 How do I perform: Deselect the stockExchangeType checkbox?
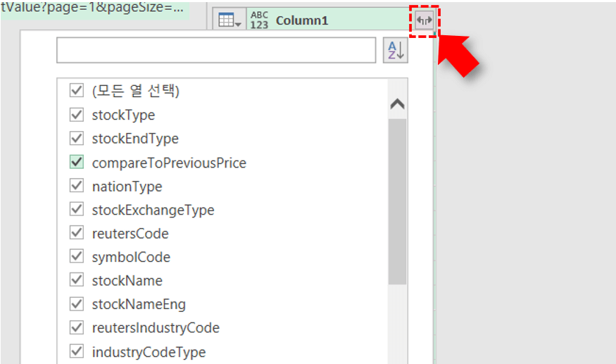[x=77, y=210]
